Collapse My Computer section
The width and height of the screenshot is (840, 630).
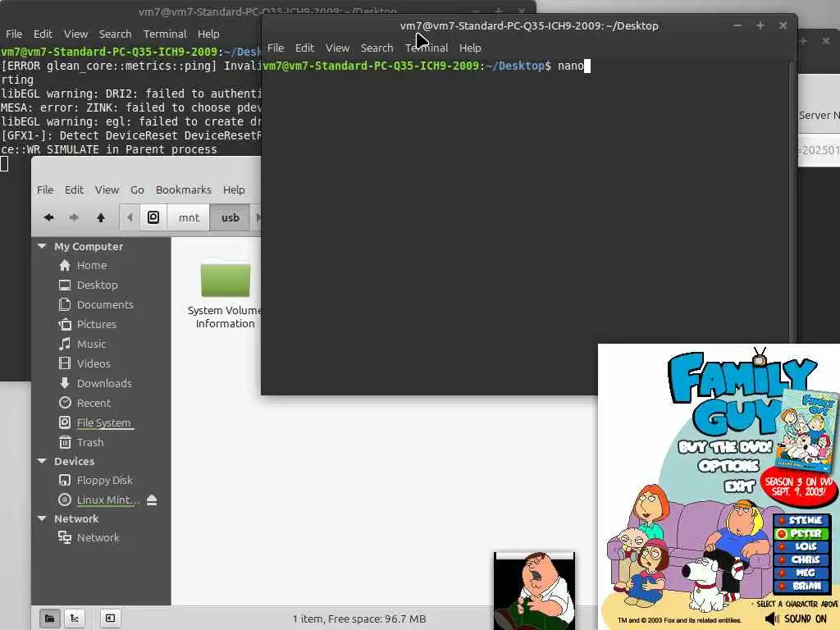42,246
